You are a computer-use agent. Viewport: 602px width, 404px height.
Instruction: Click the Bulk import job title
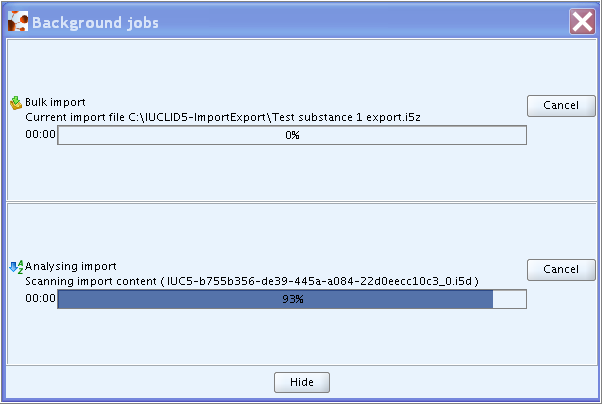click(55, 102)
